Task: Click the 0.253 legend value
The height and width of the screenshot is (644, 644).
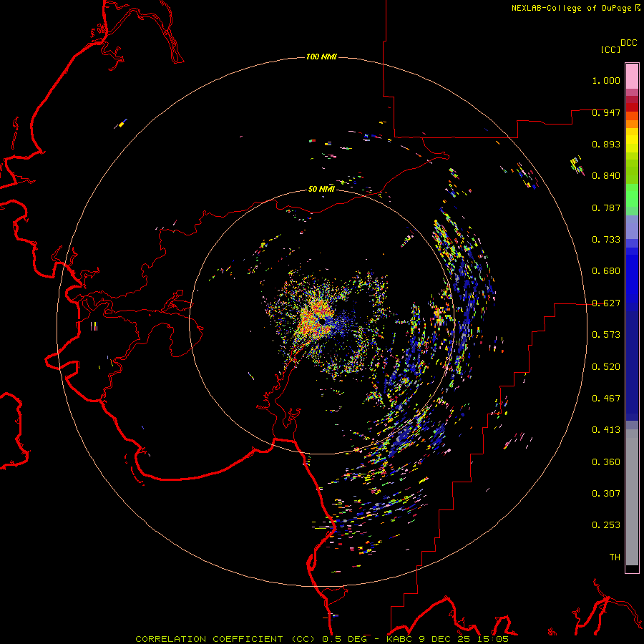Action: click(606, 525)
